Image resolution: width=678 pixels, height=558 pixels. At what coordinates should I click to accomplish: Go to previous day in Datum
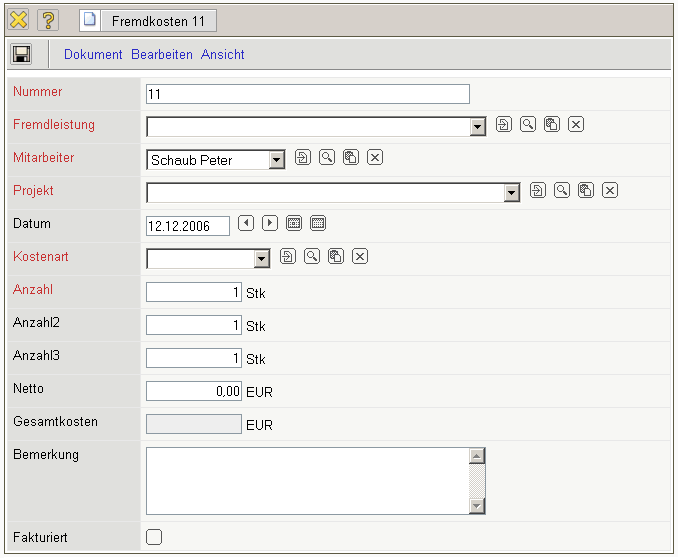point(246,223)
